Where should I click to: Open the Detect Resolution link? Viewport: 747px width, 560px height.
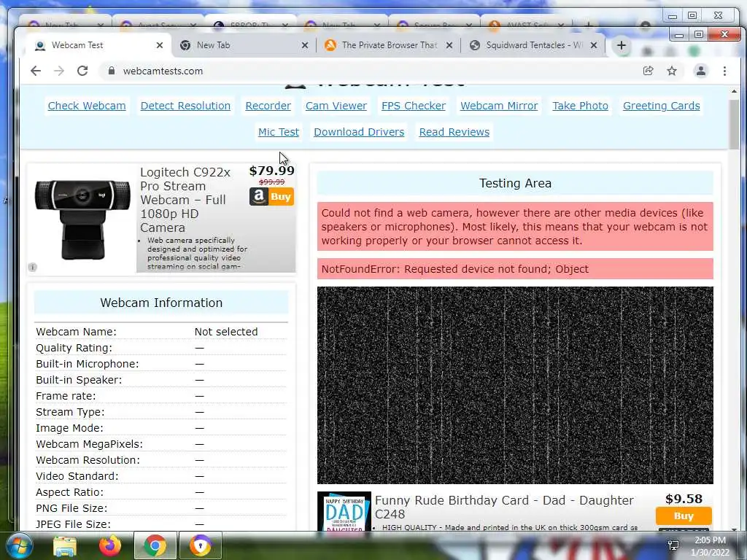[x=185, y=106]
